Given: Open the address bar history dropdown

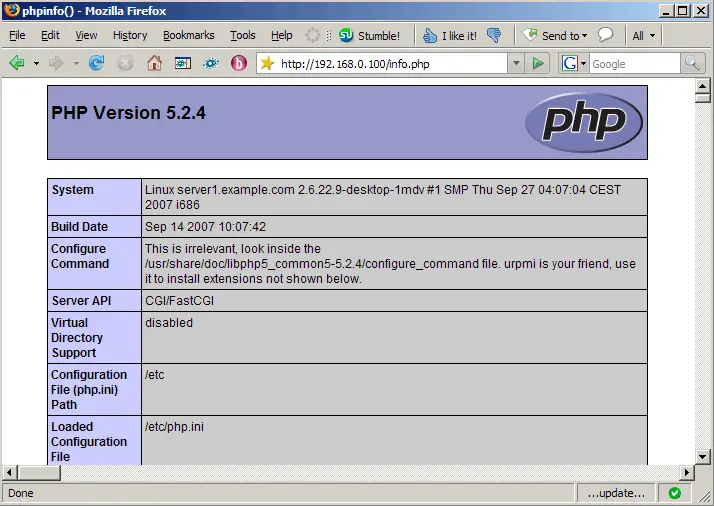Looking at the screenshot, I should [516, 63].
